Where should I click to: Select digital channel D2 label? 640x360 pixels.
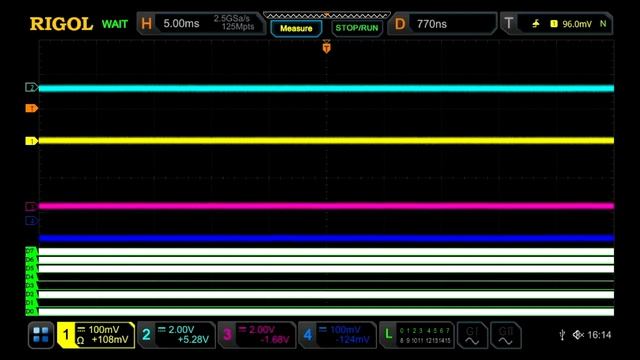click(x=31, y=294)
